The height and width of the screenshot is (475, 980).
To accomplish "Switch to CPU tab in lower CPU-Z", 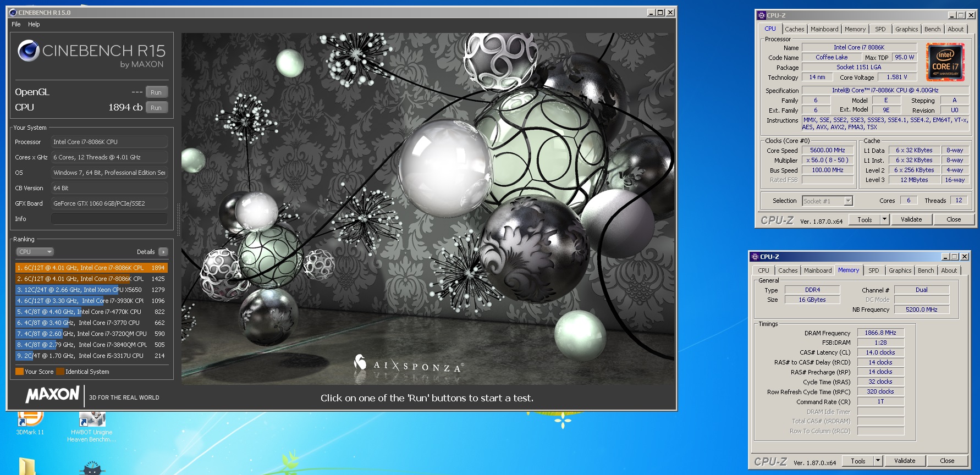I will (x=763, y=270).
